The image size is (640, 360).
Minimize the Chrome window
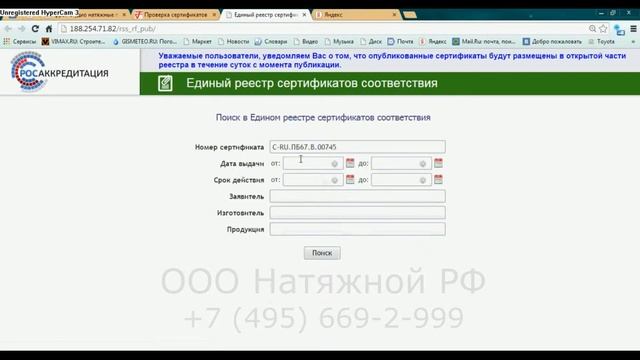(601, 13)
